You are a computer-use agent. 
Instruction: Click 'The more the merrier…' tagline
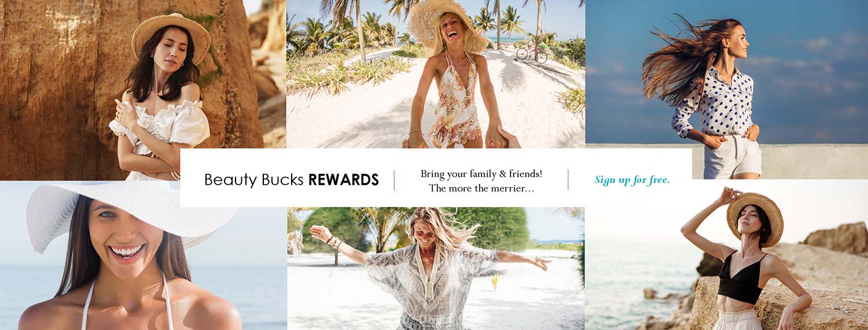481,188
